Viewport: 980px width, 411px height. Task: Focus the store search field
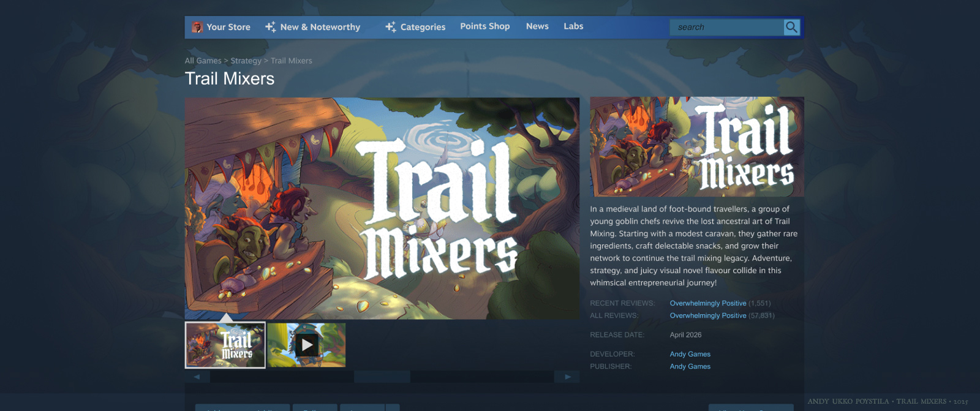coord(726,27)
